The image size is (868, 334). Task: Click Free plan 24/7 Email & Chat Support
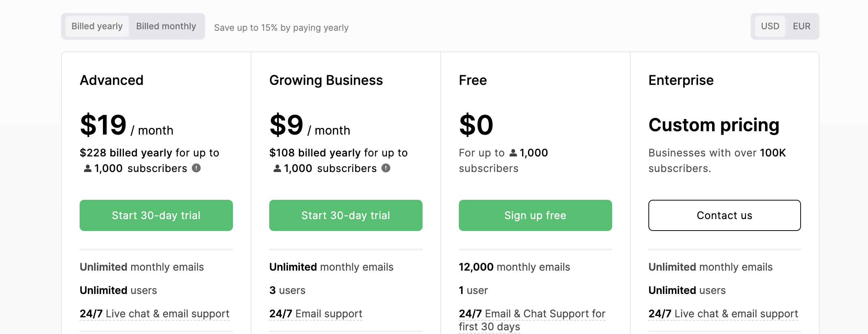532,320
